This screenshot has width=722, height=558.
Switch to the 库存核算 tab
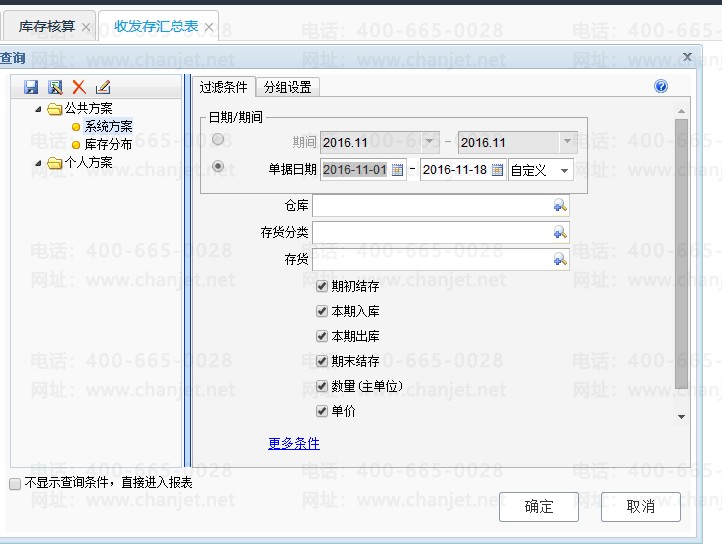coord(47,26)
